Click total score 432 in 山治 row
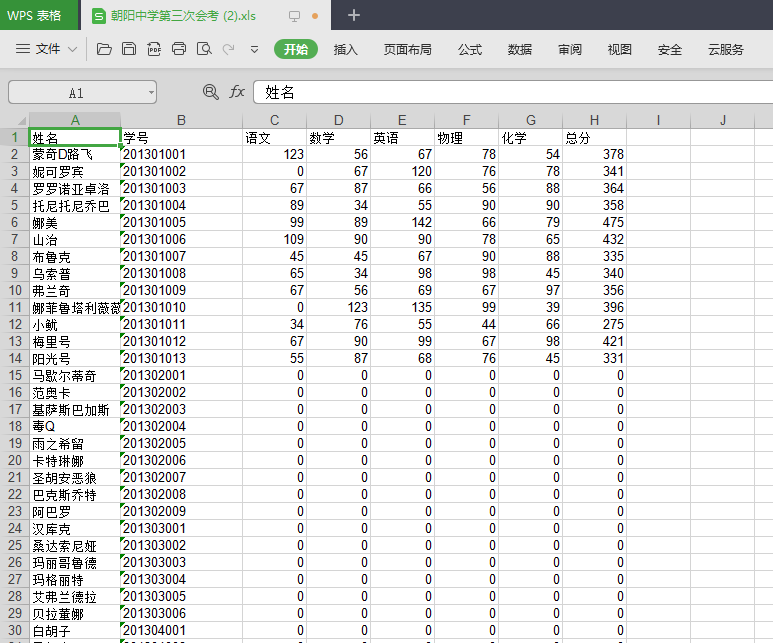The image size is (773, 643). [595, 239]
